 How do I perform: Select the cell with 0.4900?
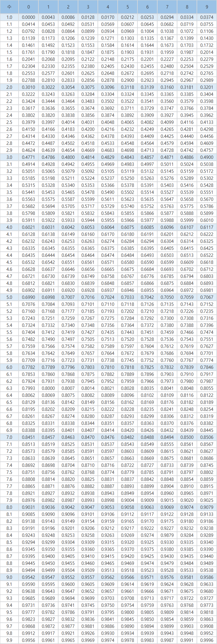(x=207, y=157)
